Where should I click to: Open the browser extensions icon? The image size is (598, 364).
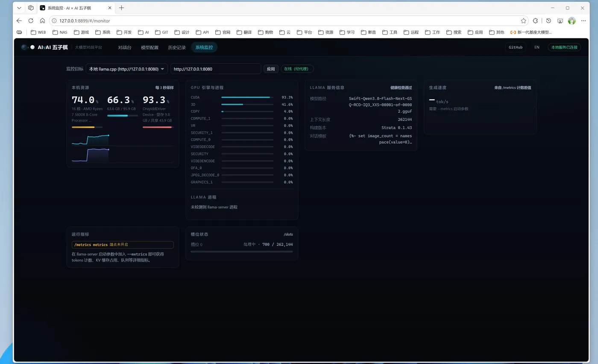(536, 21)
